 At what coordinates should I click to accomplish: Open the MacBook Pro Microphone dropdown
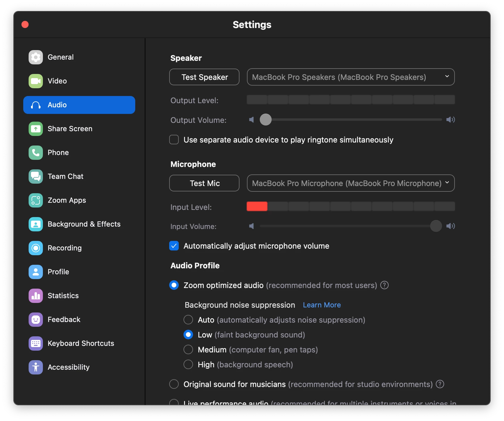coord(351,183)
